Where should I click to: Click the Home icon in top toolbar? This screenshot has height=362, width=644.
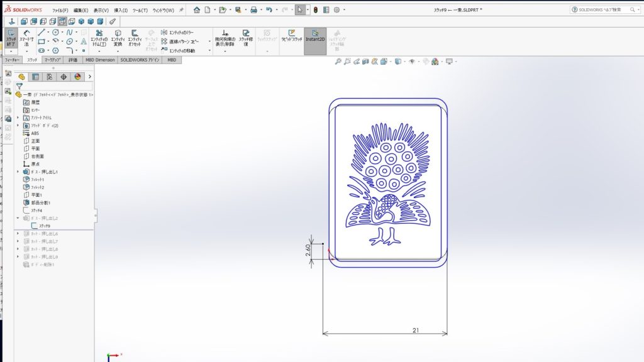coord(197,10)
